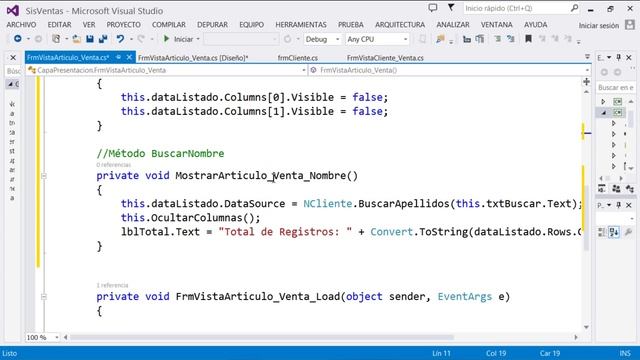Click the Categorized view icon in Properties

point(602,232)
